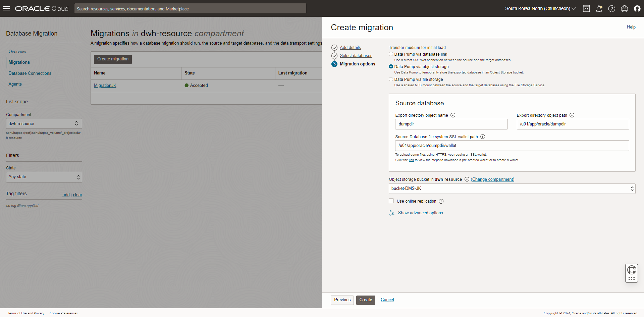Open the announcements bell icon

pyautogui.click(x=599, y=9)
